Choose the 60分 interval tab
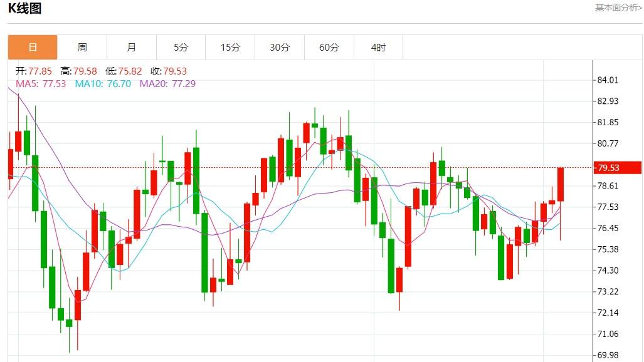The height and width of the screenshot is (362, 644). click(x=329, y=48)
